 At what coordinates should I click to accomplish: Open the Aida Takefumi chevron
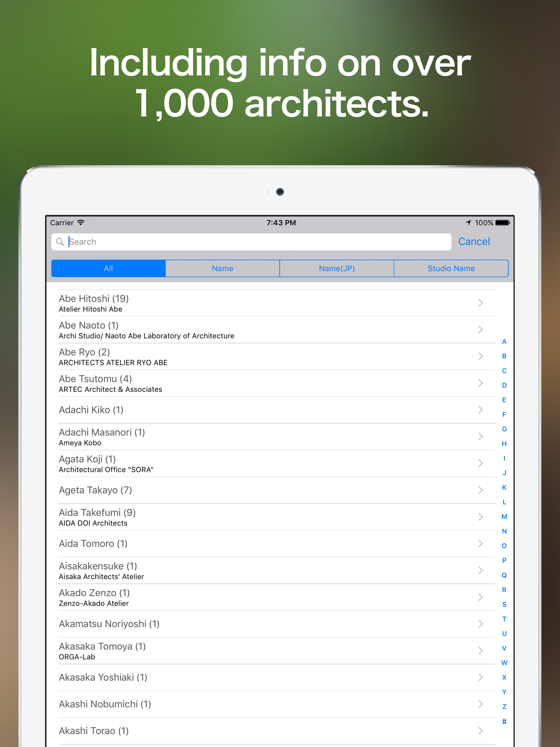coord(481,517)
